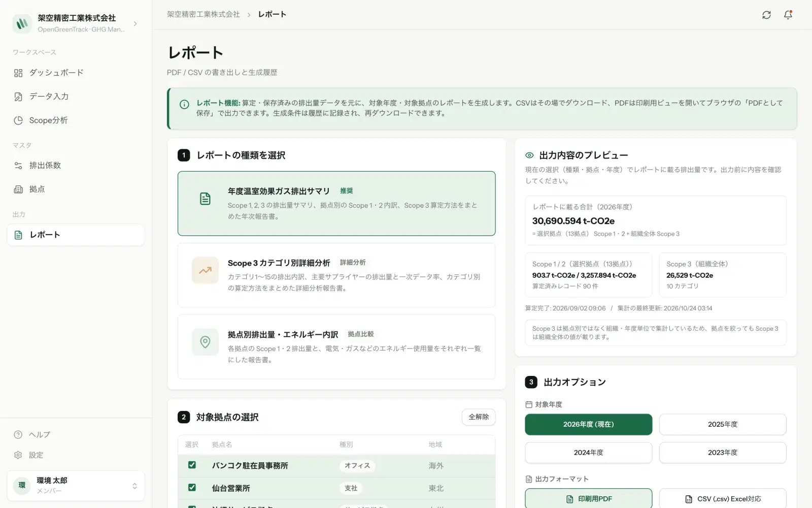Click the document icon on 年度温室効果ガス排出サマリ card
The width and height of the screenshot is (812, 508).
pyautogui.click(x=205, y=199)
